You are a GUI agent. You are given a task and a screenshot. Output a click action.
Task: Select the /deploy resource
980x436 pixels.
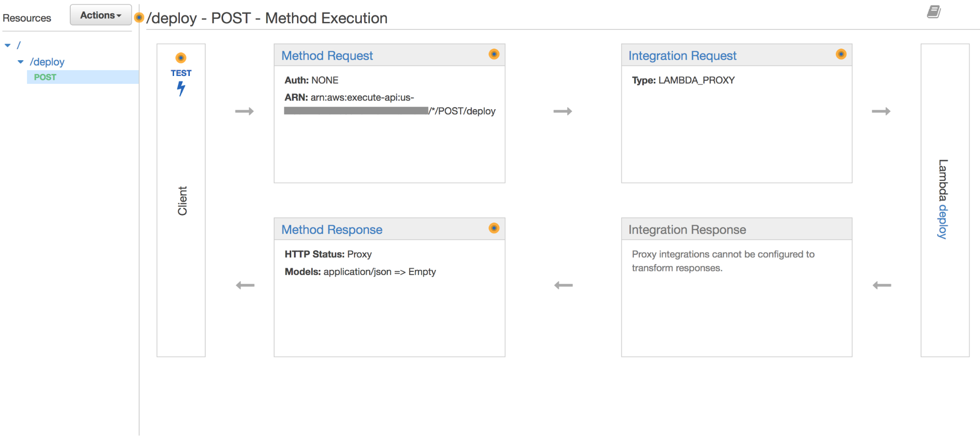click(x=47, y=62)
